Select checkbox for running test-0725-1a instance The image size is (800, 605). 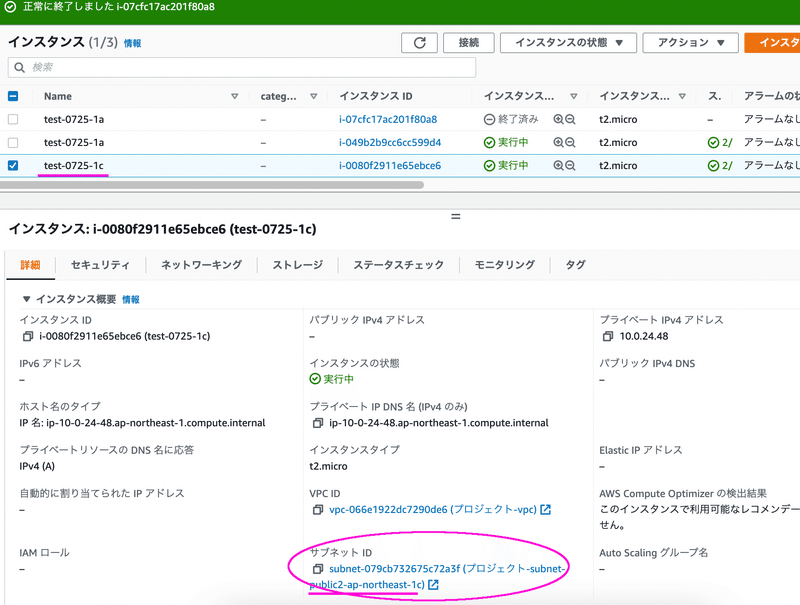(13, 142)
